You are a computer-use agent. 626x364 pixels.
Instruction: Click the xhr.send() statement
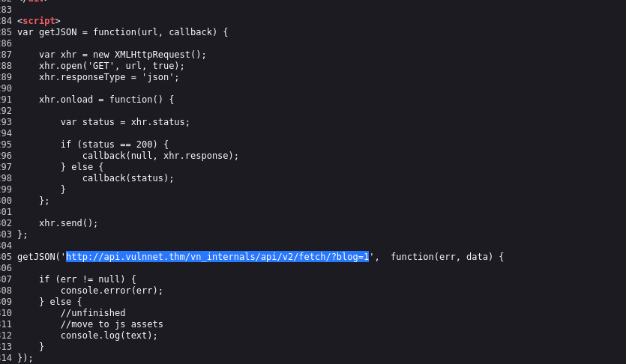[68, 223]
